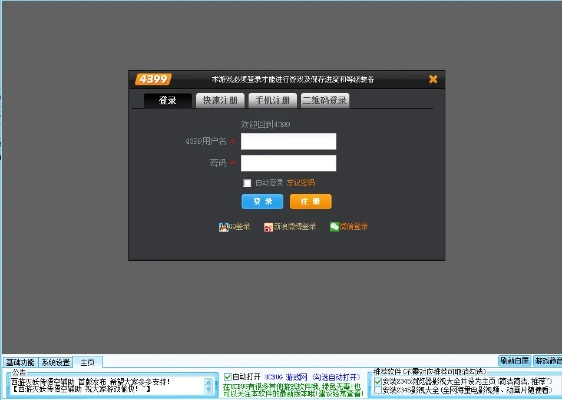Image resolution: width=562 pixels, height=400 pixels.
Task: Click the 游戏静音 button
Action: [547, 361]
